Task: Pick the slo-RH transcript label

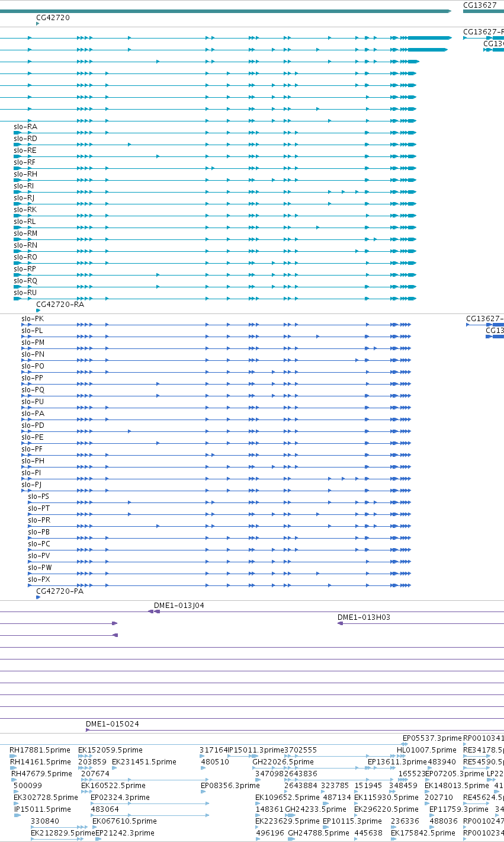Action: (25, 174)
